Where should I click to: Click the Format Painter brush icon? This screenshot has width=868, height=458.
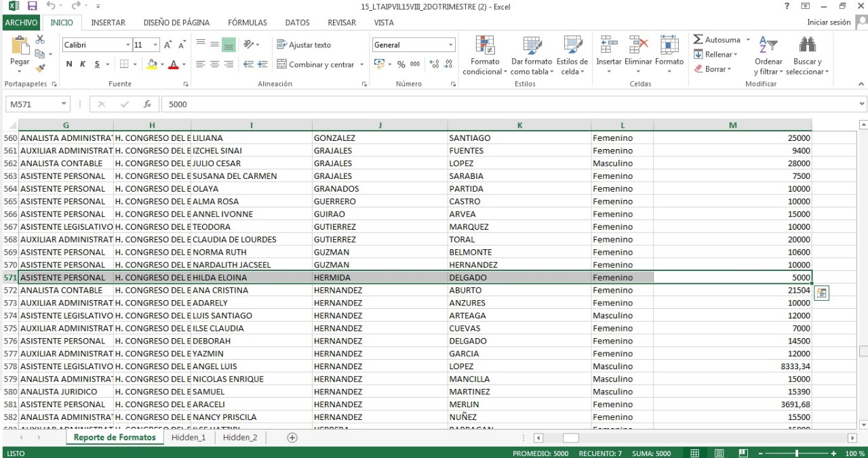tap(40, 68)
